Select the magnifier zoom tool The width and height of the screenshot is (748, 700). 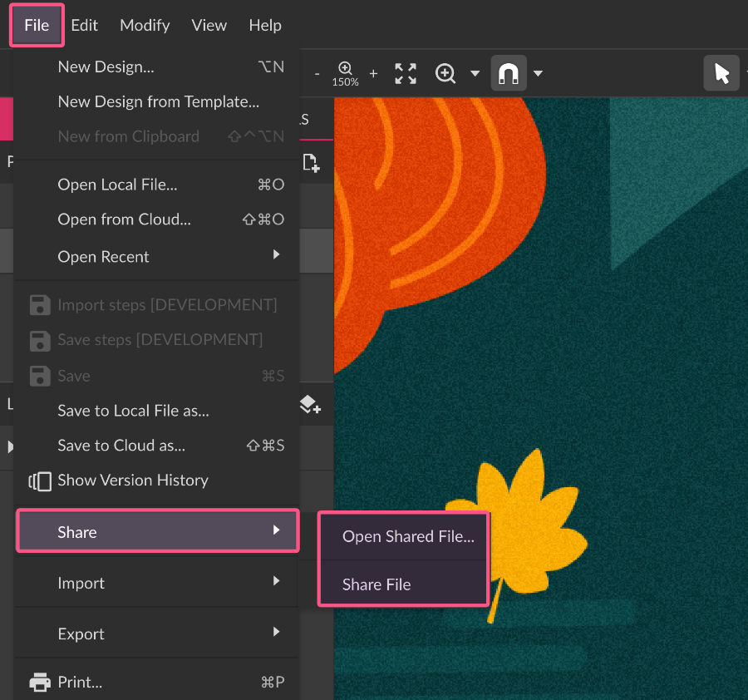pos(445,73)
